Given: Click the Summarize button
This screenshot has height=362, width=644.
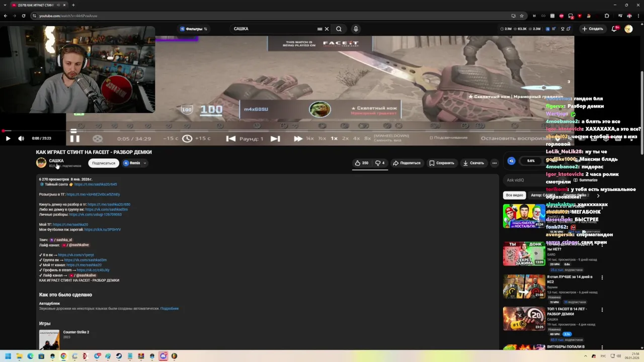Looking at the screenshot, I should tap(585, 180).
